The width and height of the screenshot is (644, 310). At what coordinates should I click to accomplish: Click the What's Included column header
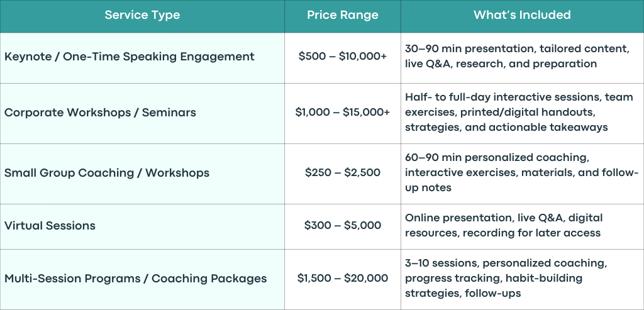click(x=522, y=15)
